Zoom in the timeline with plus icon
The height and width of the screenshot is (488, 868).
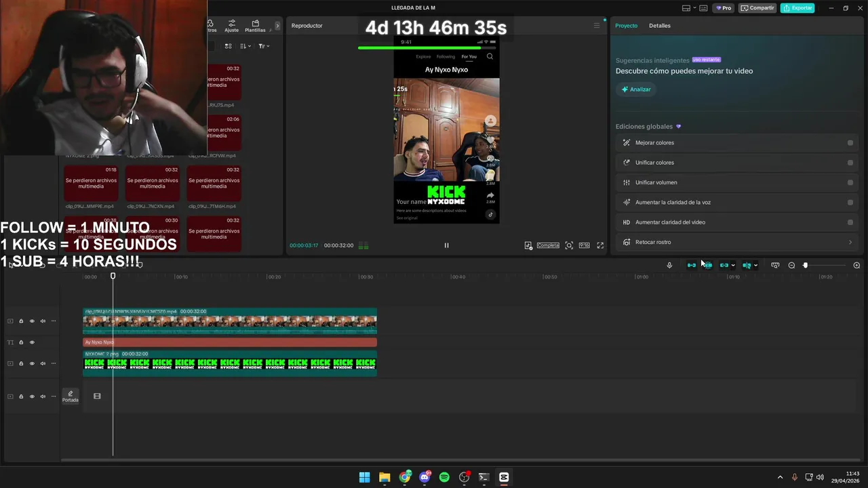[x=856, y=265]
